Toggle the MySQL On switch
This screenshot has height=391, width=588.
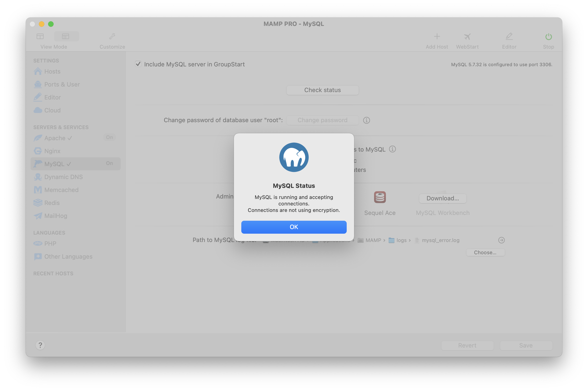pos(109,163)
